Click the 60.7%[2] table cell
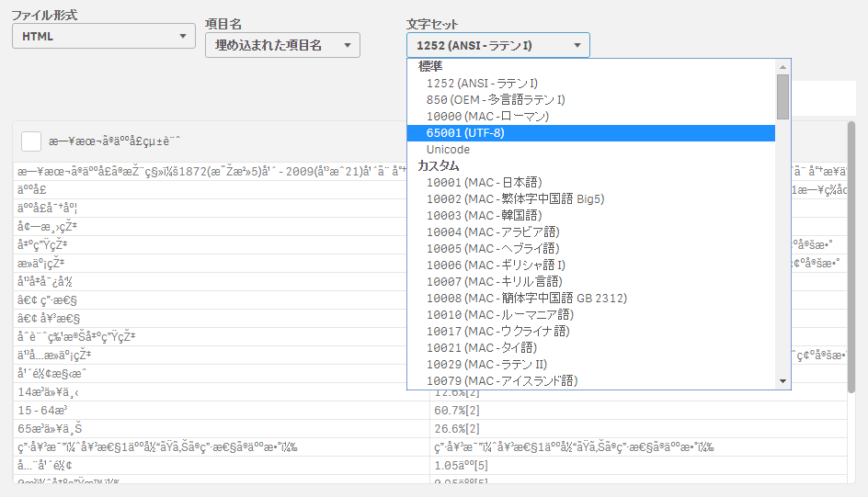868x497 pixels. click(x=456, y=411)
